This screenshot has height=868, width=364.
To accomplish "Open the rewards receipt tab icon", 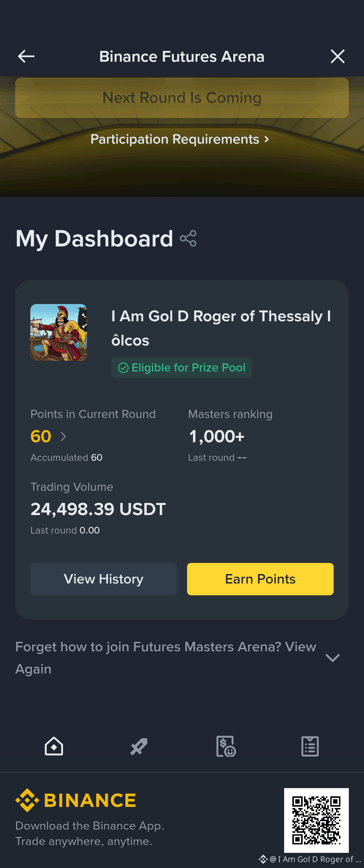I will (x=226, y=746).
